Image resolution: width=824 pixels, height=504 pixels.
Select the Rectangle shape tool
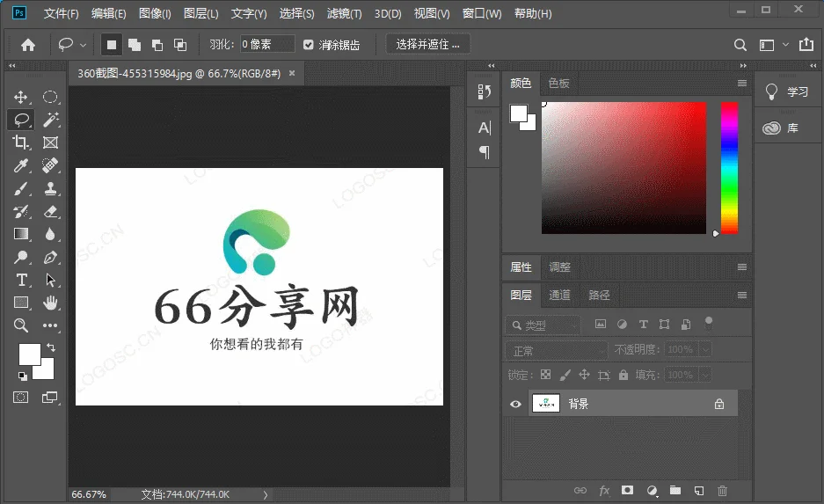21,303
